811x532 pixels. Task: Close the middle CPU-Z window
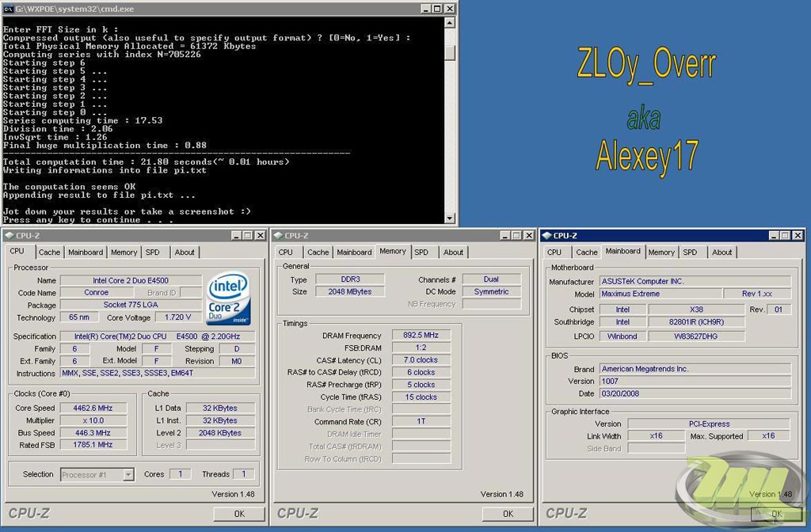click(x=528, y=235)
